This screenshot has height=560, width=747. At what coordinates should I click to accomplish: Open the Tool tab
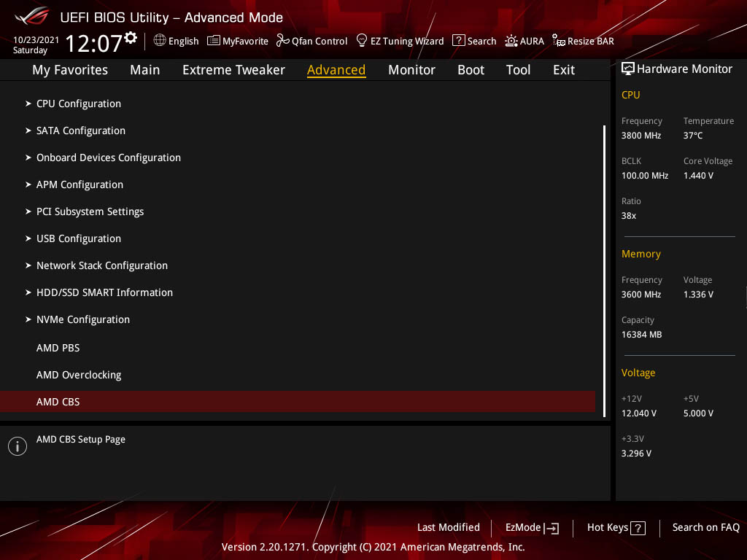[519, 70]
